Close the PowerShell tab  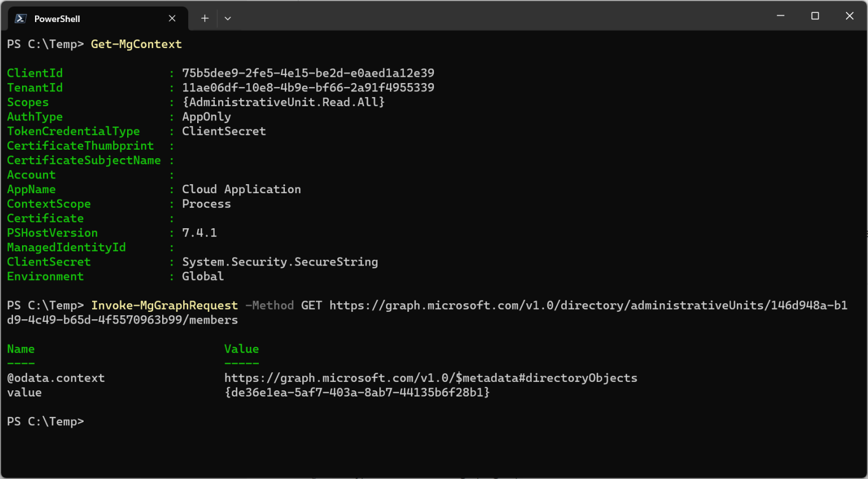tap(172, 19)
